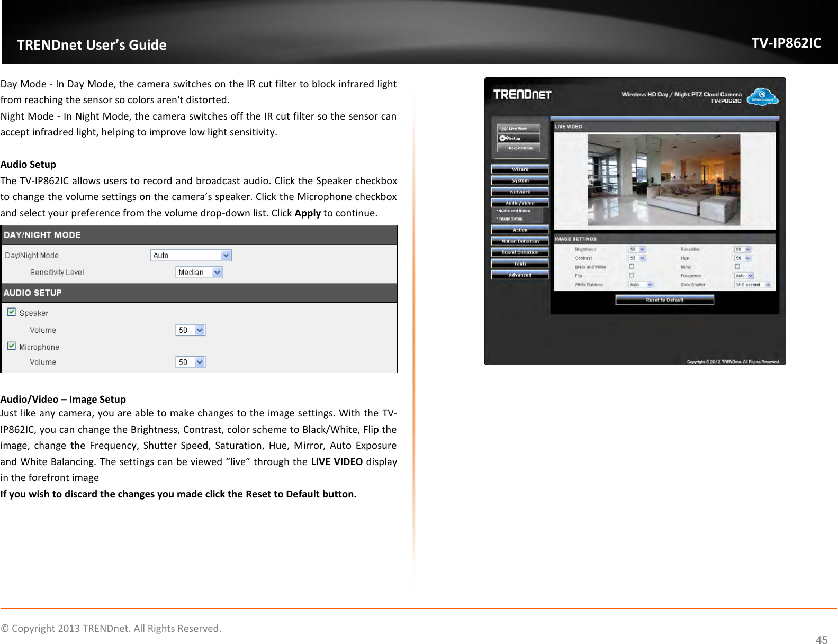Open the Slow Shutter dropdown
Viewport: 838px width, 644px height.
pyautogui.click(x=753, y=285)
